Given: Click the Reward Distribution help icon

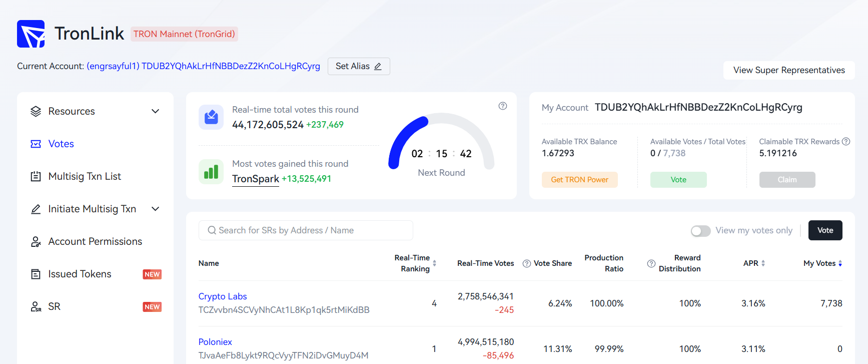Looking at the screenshot, I should [x=651, y=263].
